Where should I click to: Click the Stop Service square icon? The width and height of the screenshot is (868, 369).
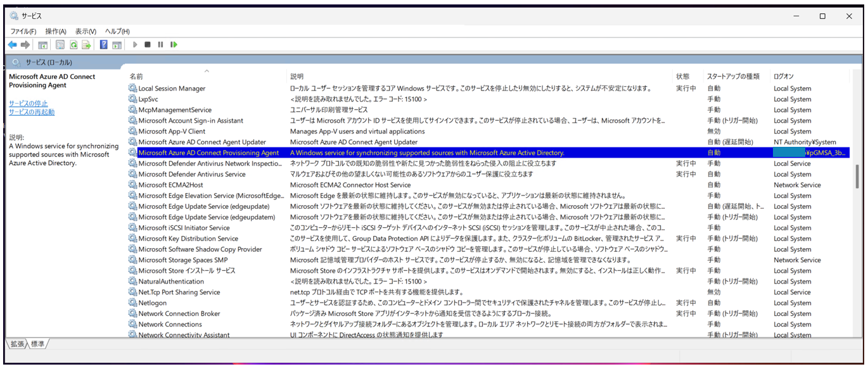pos(148,45)
